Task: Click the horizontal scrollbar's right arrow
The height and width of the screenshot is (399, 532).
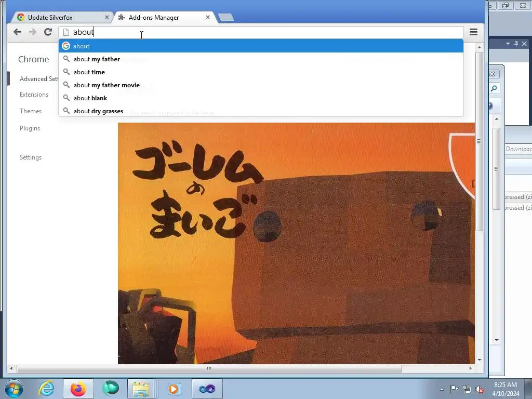Action: tap(471, 368)
